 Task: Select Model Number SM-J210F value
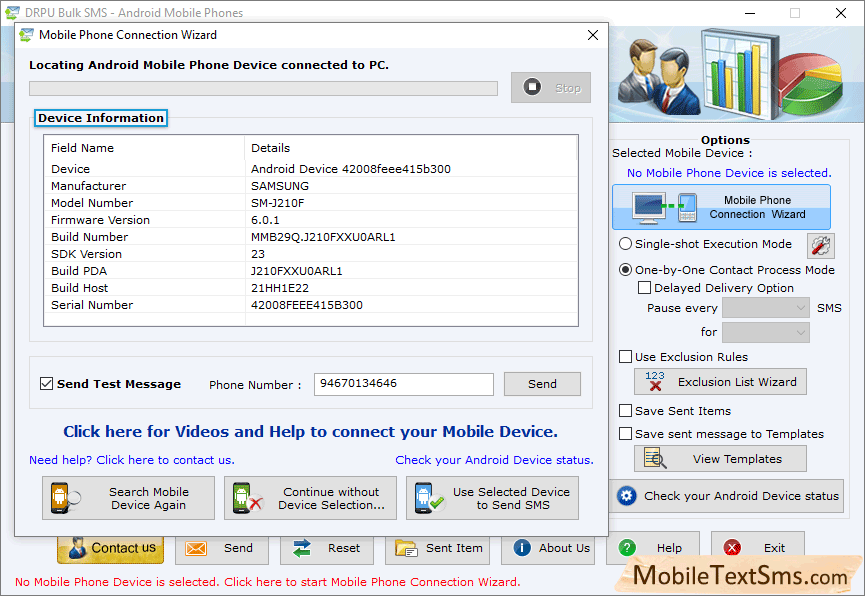click(277, 203)
